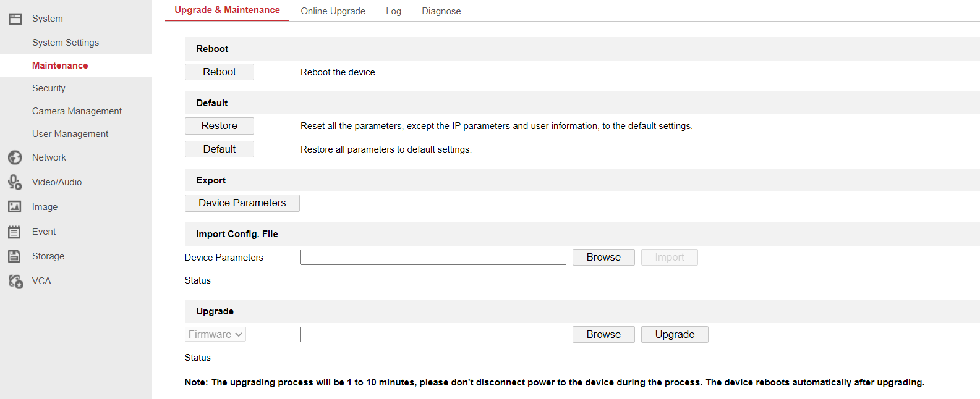Click the Default settings button
The height and width of the screenshot is (399, 980).
point(219,149)
